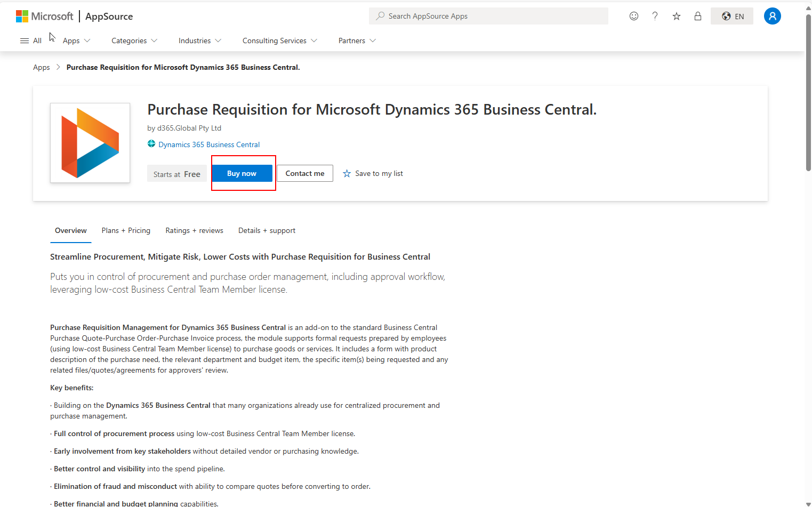The width and height of the screenshot is (812, 507).
Task: Open the Industries dropdown
Action: (199, 41)
